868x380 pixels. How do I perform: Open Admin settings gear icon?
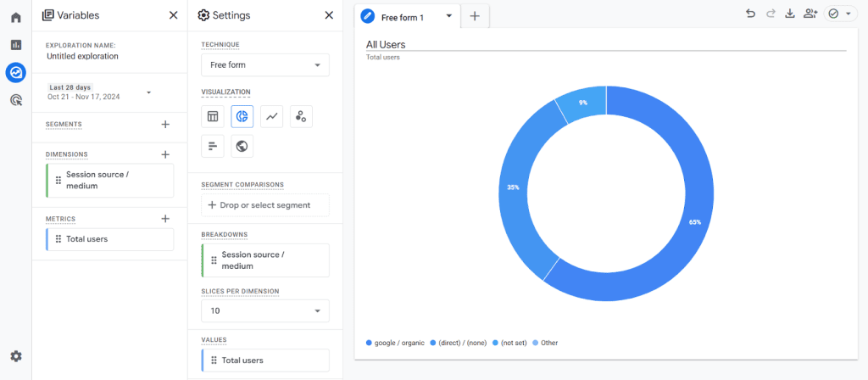pyautogui.click(x=15, y=356)
